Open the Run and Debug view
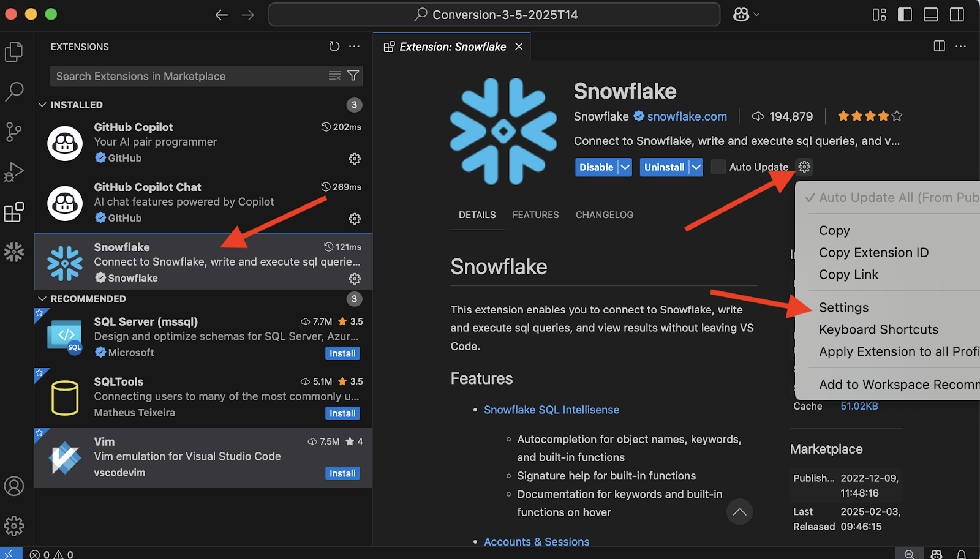980x559 pixels. click(x=14, y=172)
